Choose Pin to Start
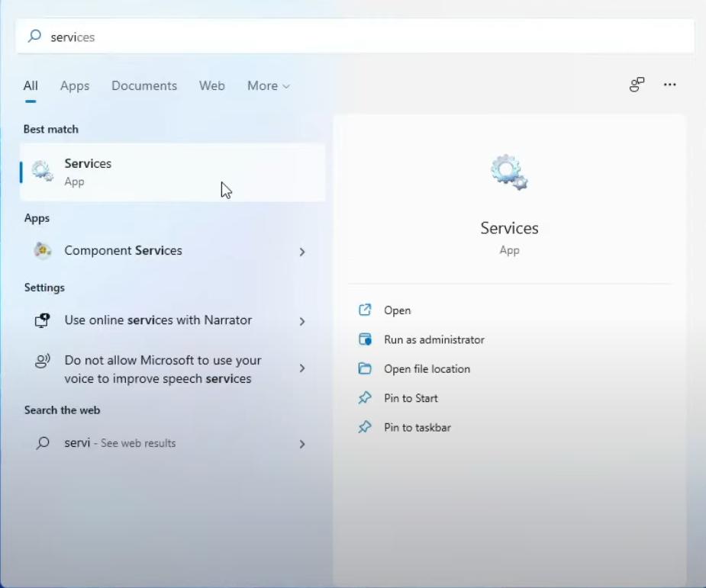 411,398
